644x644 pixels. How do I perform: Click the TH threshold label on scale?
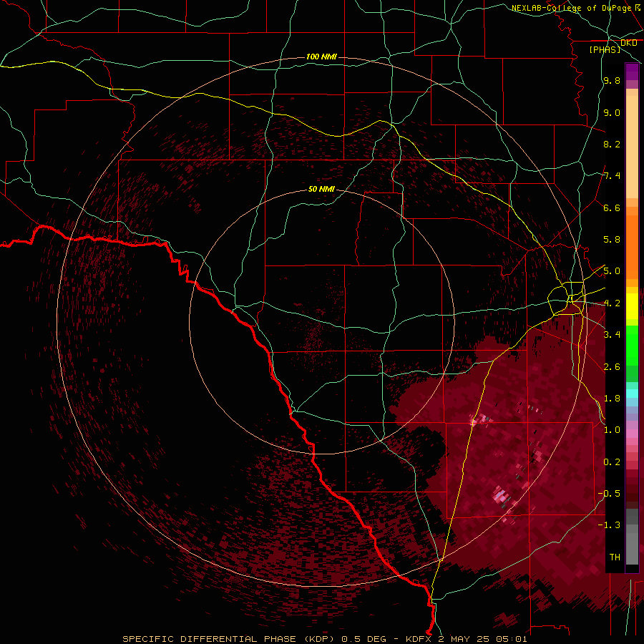click(615, 557)
